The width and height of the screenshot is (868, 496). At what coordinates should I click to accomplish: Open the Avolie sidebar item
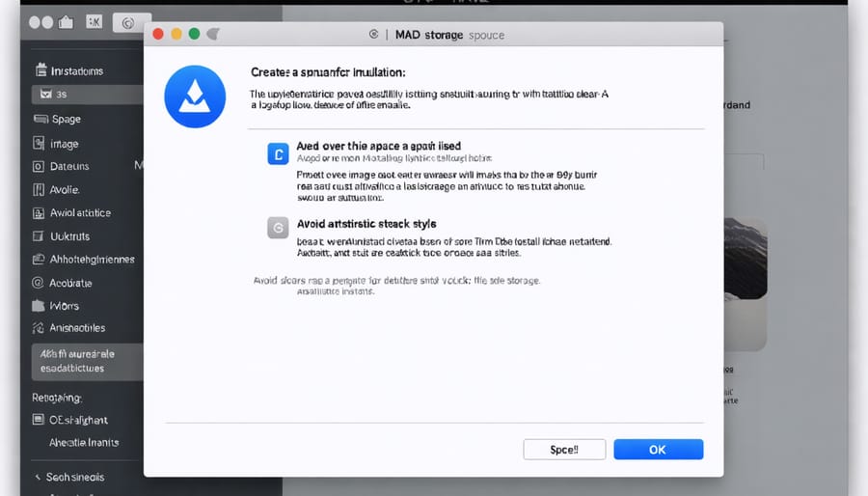click(65, 190)
